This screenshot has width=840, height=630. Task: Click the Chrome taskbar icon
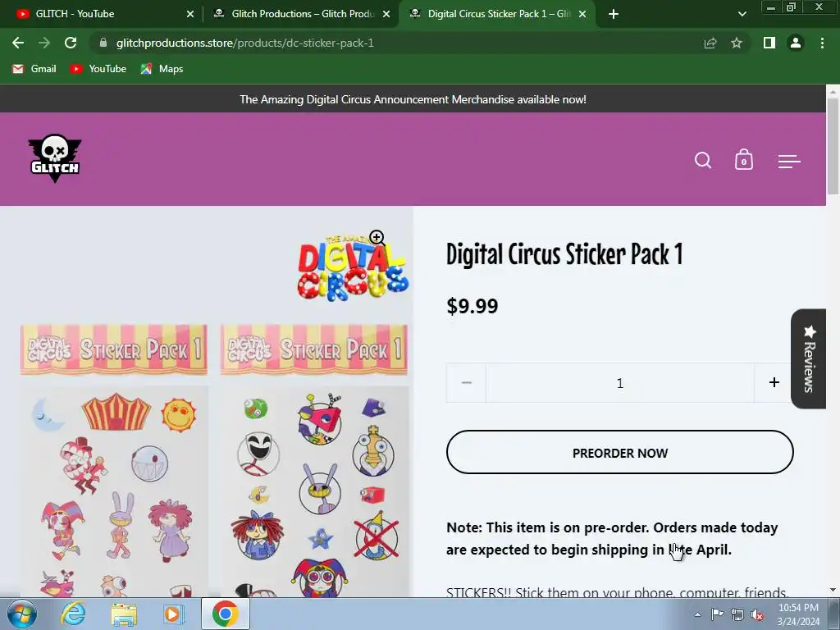(x=225, y=614)
